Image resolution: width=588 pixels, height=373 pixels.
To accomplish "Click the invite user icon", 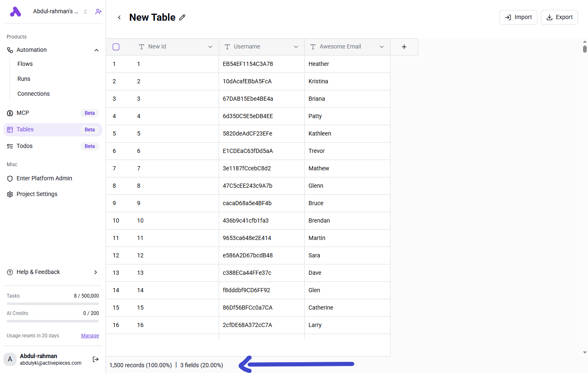I will click(98, 12).
